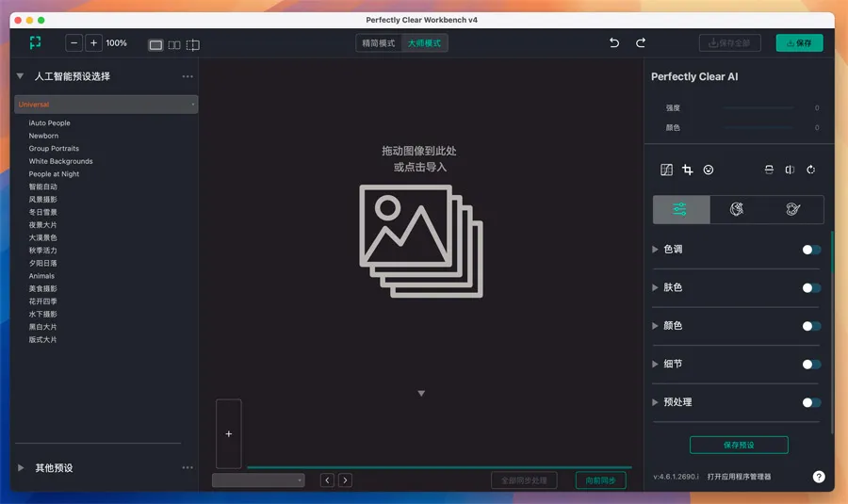Open the adjustment sliders tab
This screenshot has width=848, height=504.
[681, 209]
